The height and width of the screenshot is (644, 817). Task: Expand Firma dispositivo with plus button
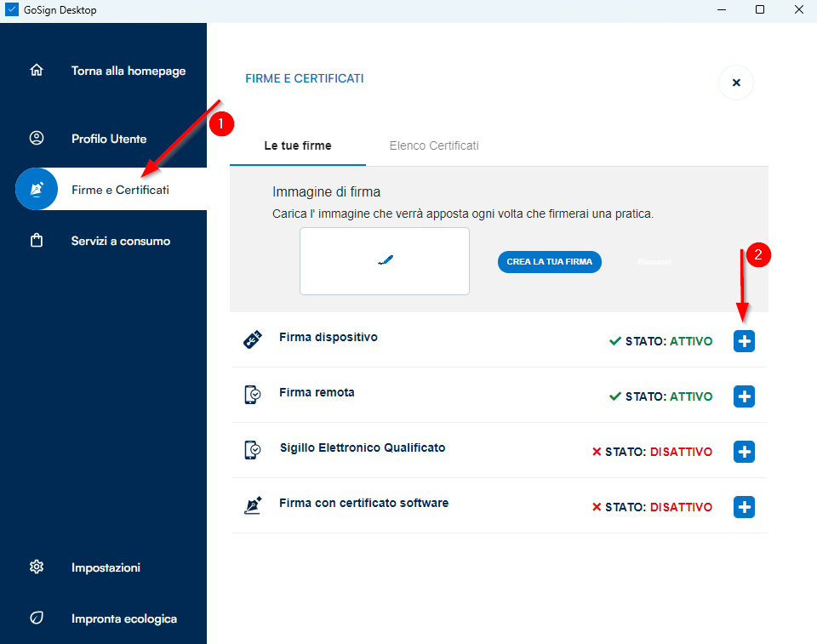pos(744,341)
